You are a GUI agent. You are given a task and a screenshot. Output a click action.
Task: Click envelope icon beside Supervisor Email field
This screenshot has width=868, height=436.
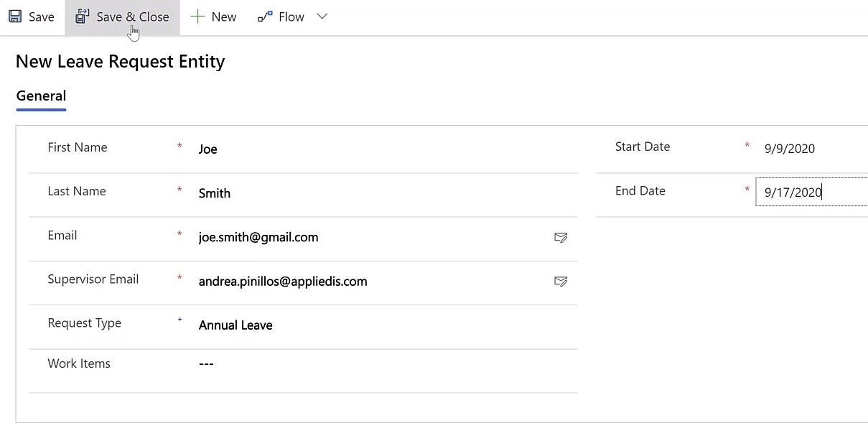point(561,282)
